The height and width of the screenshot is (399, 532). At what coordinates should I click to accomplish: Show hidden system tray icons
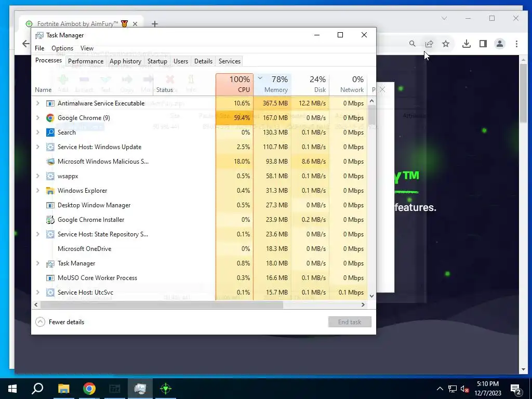(x=440, y=389)
